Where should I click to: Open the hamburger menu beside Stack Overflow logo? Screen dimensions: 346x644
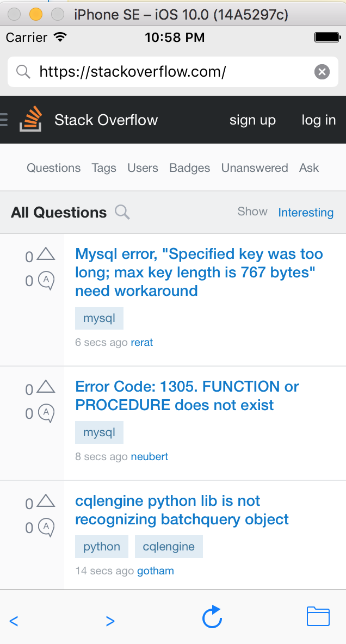4,120
